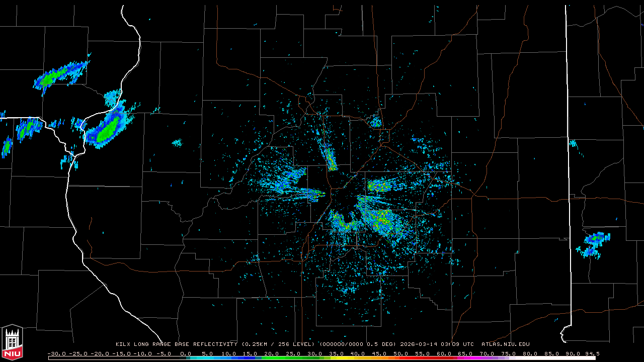Click the 2026-03-14 03:09 UTC timestamp
This screenshot has height=362, width=644.
point(437,344)
